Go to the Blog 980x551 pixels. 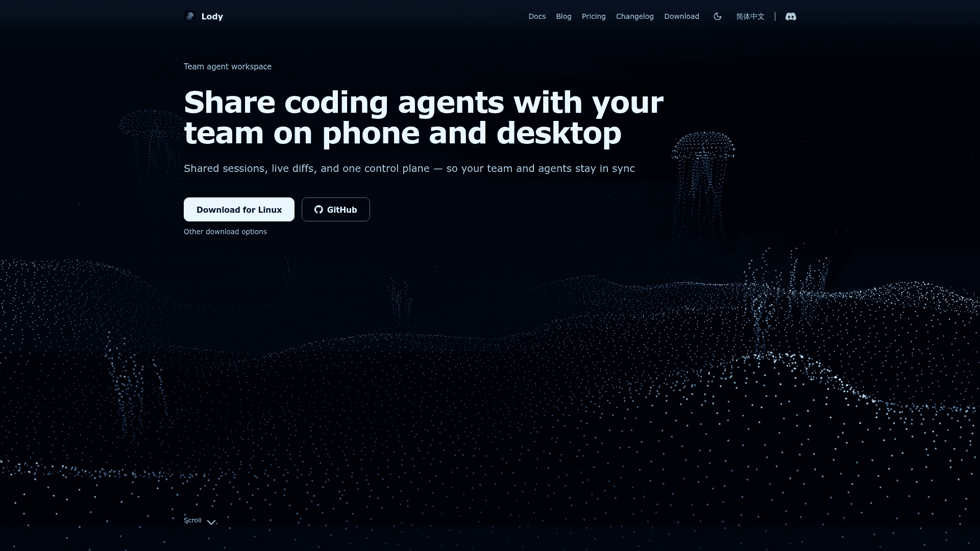[x=563, y=16]
